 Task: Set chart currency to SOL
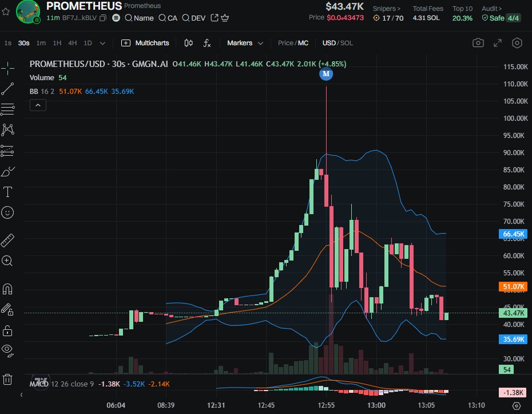click(x=347, y=43)
